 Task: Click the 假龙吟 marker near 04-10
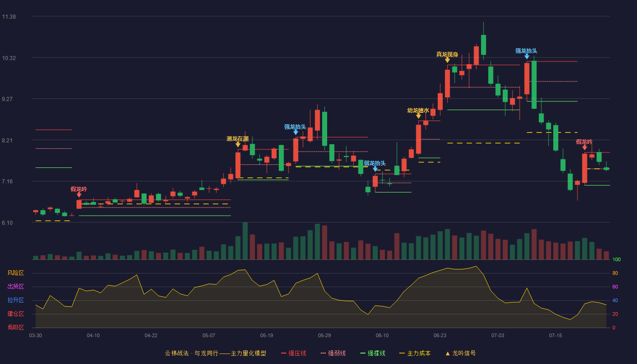pyautogui.click(x=79, y=195)
